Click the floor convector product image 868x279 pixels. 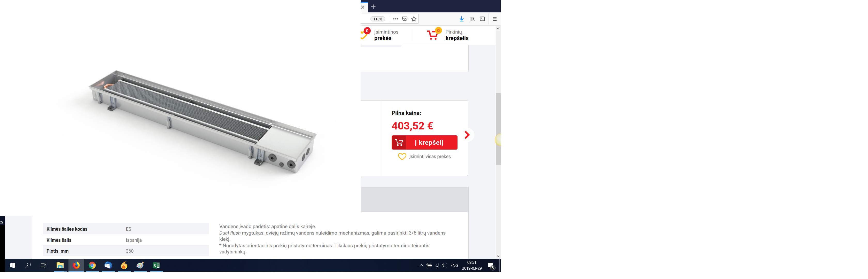(x=202, y=122)
